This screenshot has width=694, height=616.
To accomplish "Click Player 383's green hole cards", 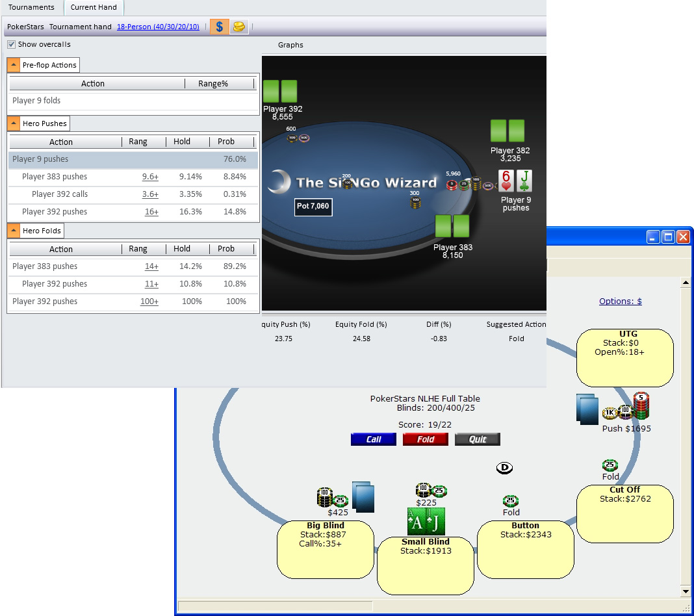I will tap(452, 226).
